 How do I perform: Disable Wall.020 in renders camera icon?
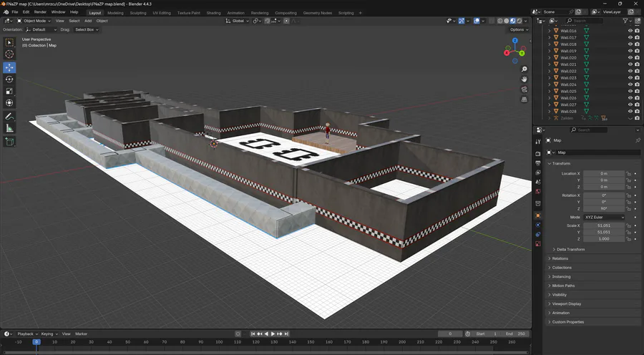tap(637, 57)
